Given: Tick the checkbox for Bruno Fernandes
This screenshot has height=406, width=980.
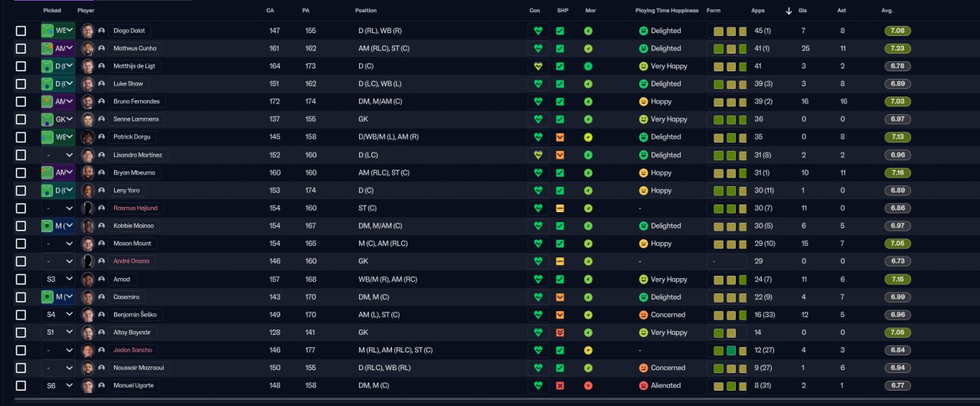Looking at the screenshot, I should 21,102.
